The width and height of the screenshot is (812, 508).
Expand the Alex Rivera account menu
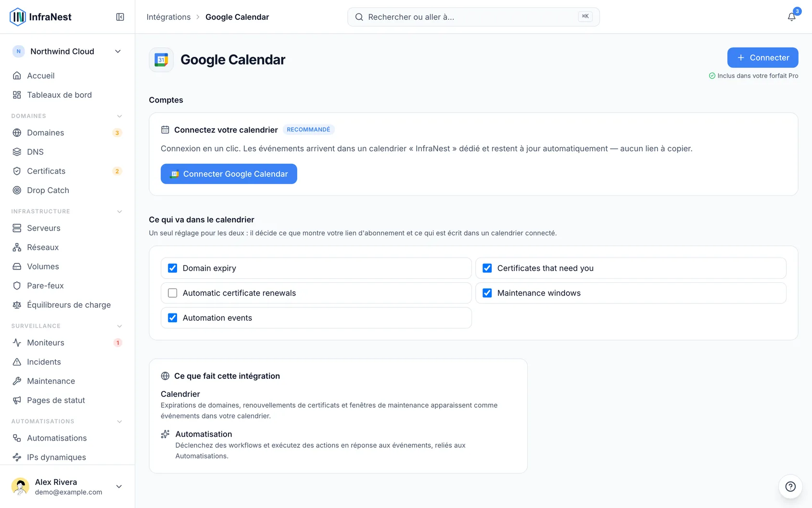click(x=67, y=486)
